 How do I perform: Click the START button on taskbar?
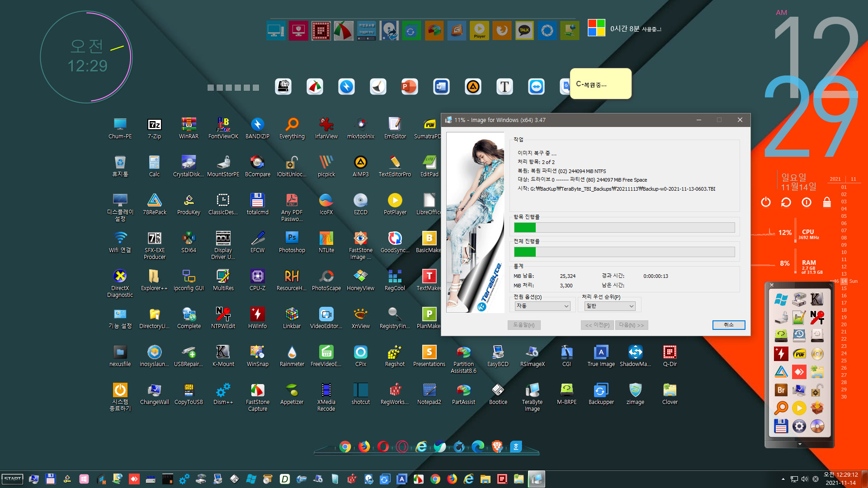(x=13, y=479)
